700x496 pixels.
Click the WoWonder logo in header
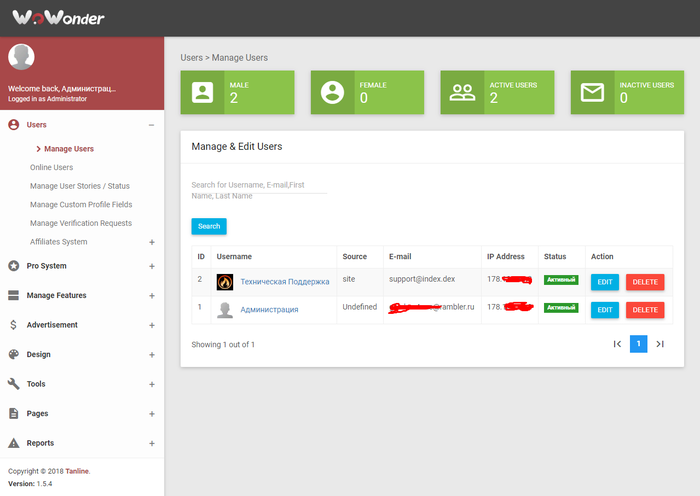click(x=58, y=17)
